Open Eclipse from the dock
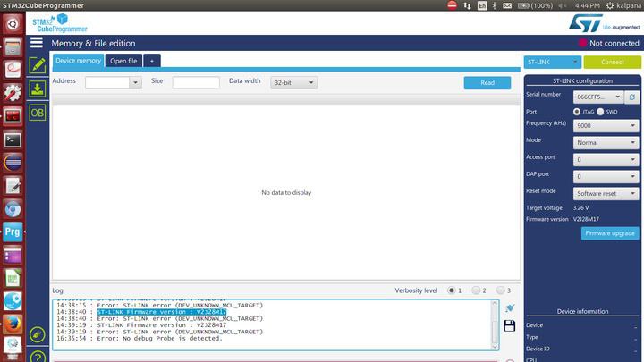The width and height of the screenshot is (644, 362). pos(13,163)
